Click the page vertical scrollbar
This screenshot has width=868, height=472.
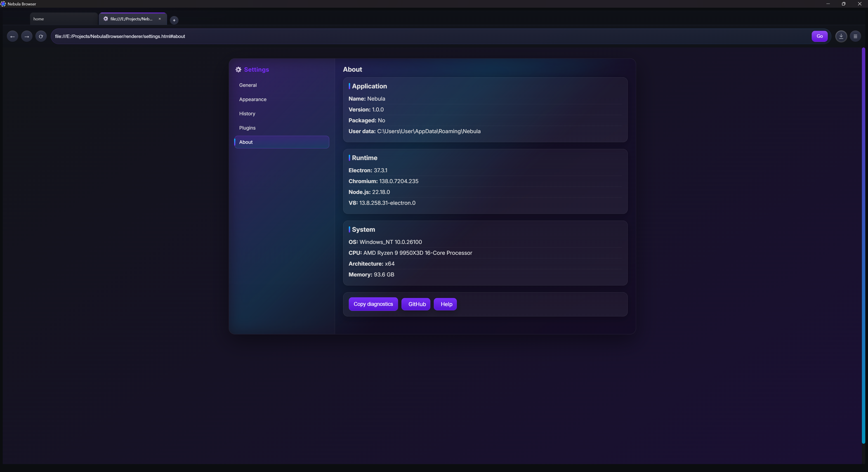point(864,246)
